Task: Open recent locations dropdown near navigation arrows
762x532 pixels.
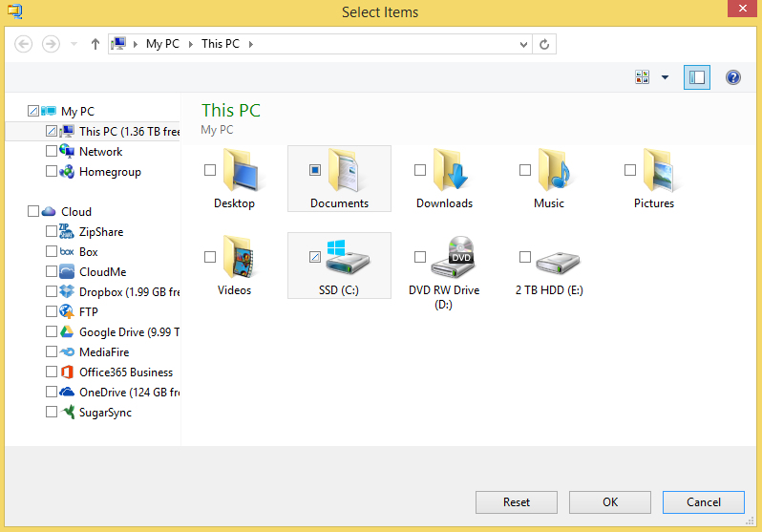Action: 74,44
